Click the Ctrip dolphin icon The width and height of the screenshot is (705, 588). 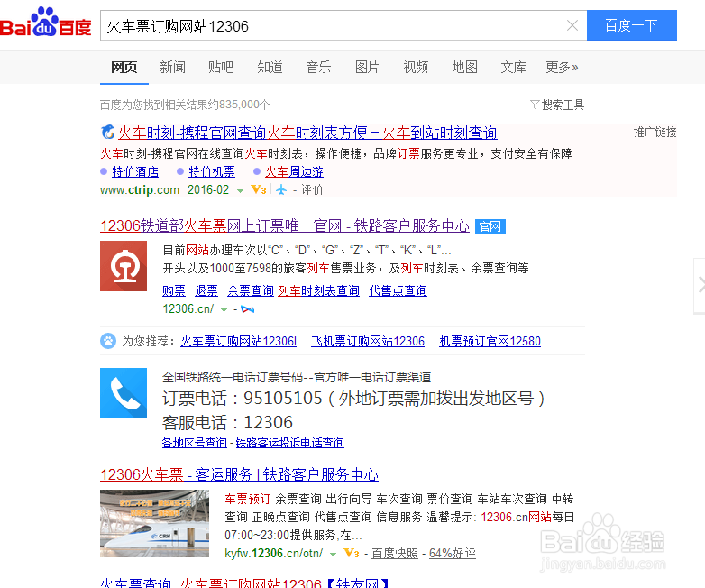tap(107, 133)
